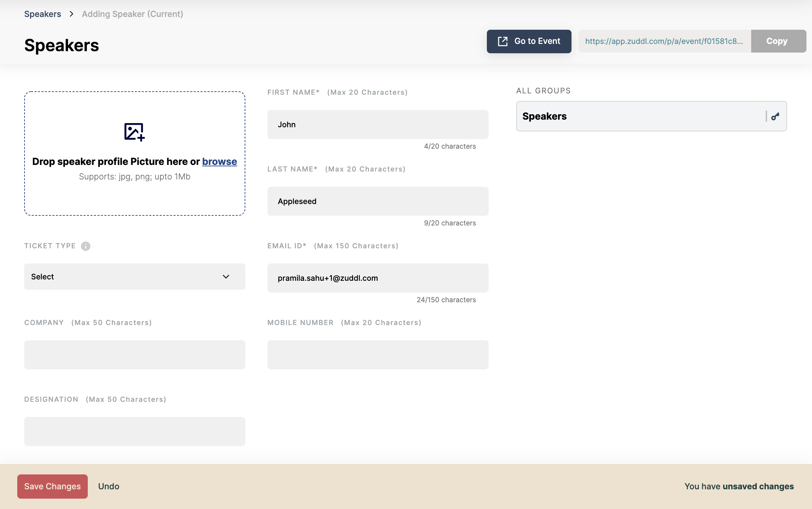Expand the Ticket Type chevron arrow

click(x=226, y=277)
